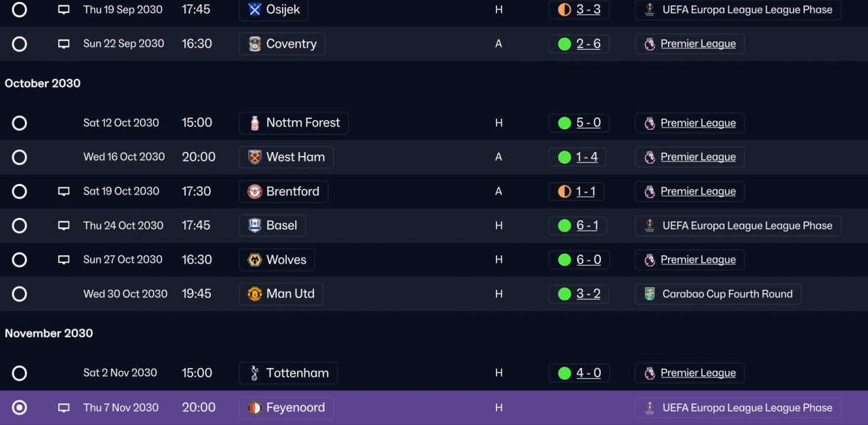
Task: Click the November 2030 month header
Action: point(49,333)
